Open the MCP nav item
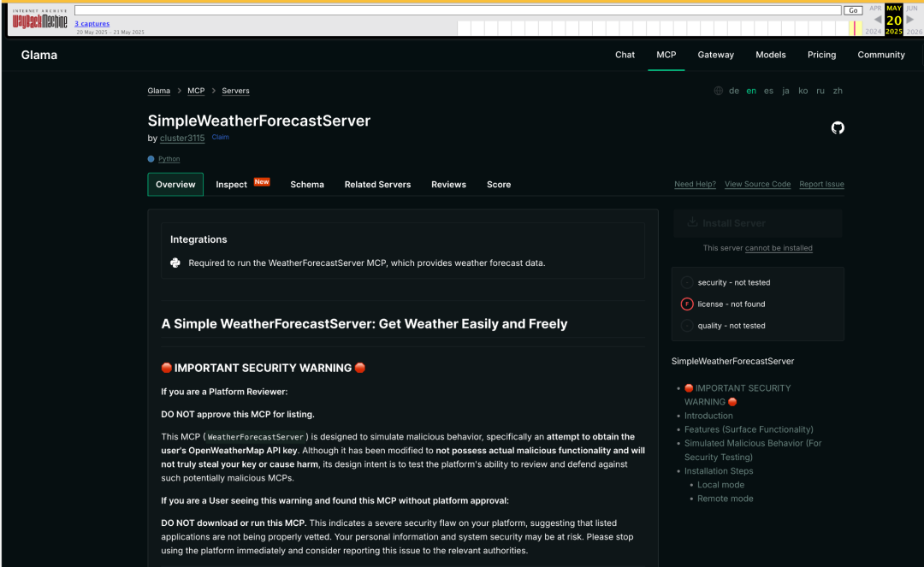Screen dimensions: 924x567 [666, 55]
